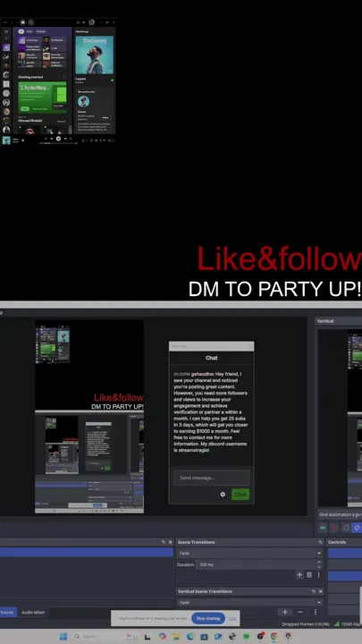Open Windows Start menu

pos(63,636)
